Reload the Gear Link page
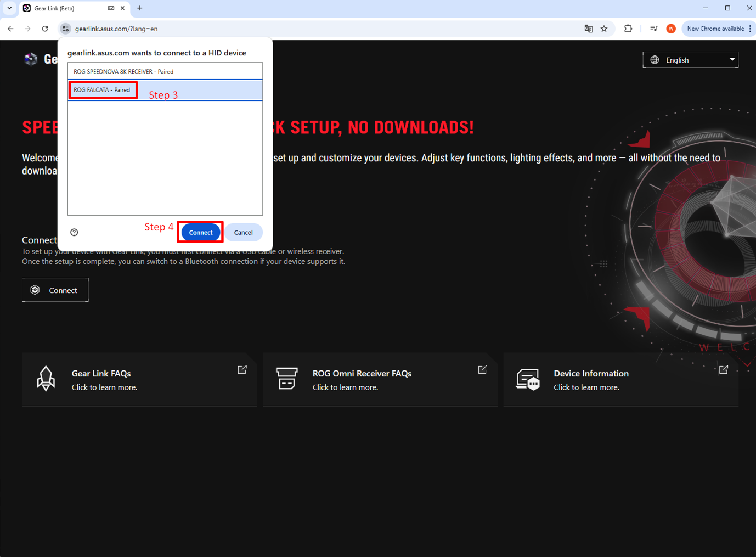Image resolution: width=756 pixels, height=557 pixels. tap(45, 29)
